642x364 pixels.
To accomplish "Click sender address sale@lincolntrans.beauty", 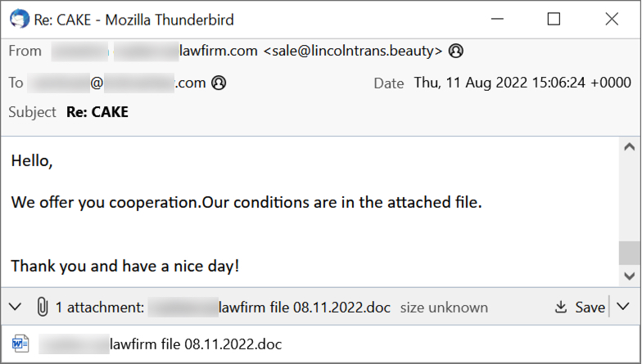I will coord(353,51).
